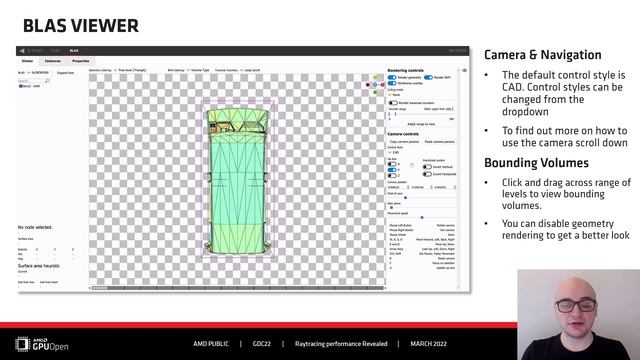Viewport: 640px width, 360px height.
Task: Click 'AMD PUBLIC' in the footer
Action: tap(211, 344)
